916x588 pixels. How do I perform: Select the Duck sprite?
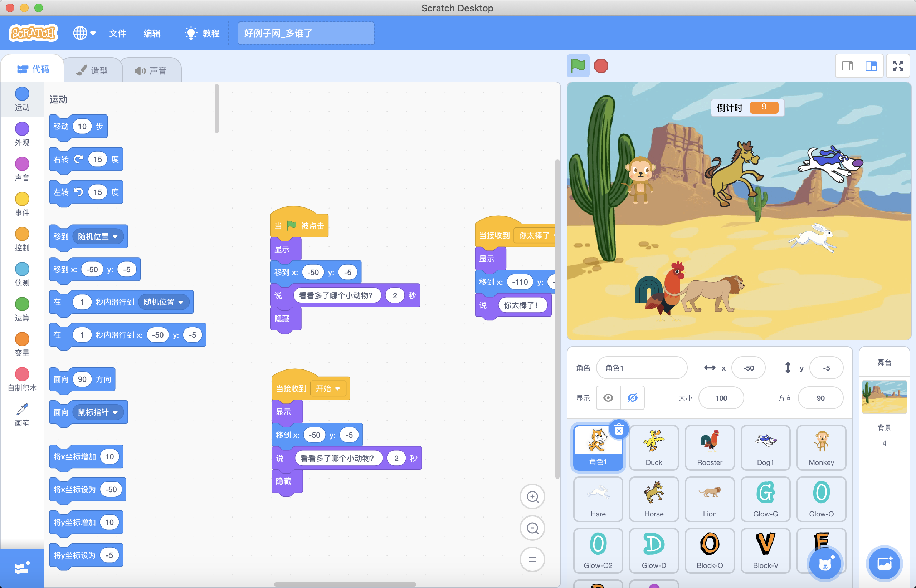point(654,448)
